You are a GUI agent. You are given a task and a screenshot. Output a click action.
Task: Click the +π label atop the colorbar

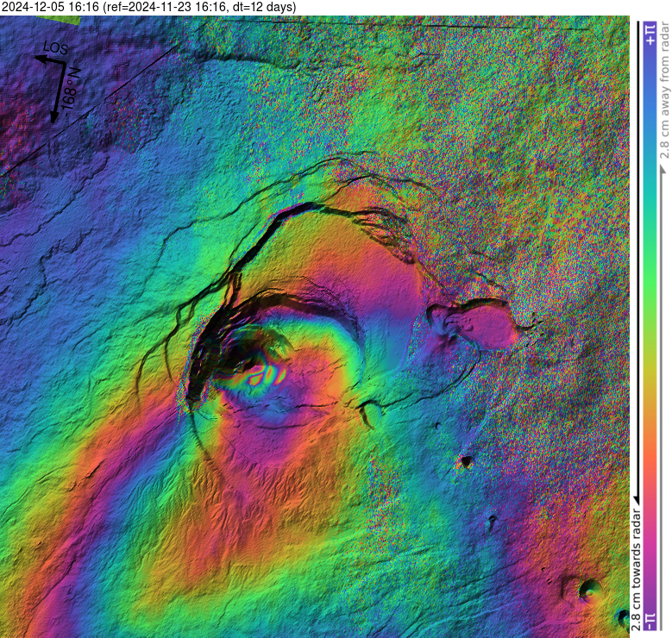click(x=650, y=34)
